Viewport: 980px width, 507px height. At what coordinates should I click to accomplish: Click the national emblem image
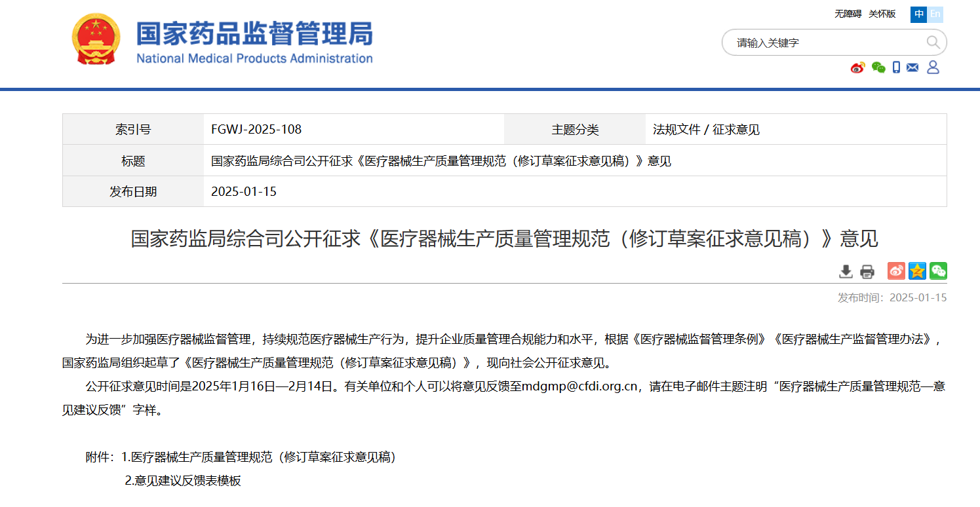(x=96, y=39)
